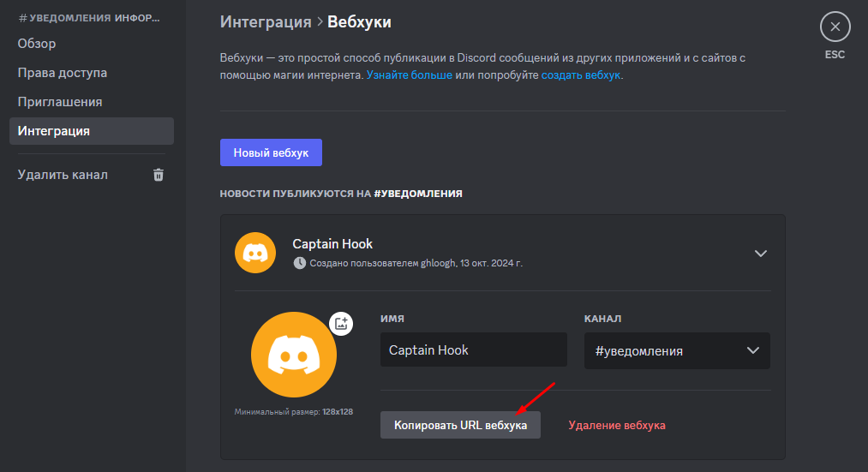Click the Captain Hook webhook title text
This screenshot has height=472, width=868.
pyautogui.click(x=332, y=244)
